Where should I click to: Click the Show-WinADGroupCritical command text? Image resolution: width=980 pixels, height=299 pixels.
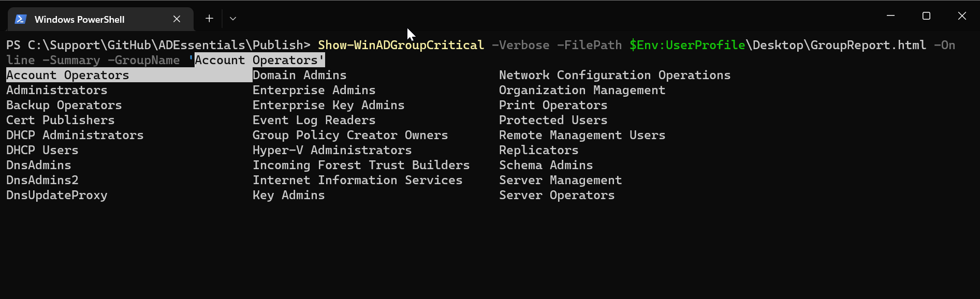[401, 45]
